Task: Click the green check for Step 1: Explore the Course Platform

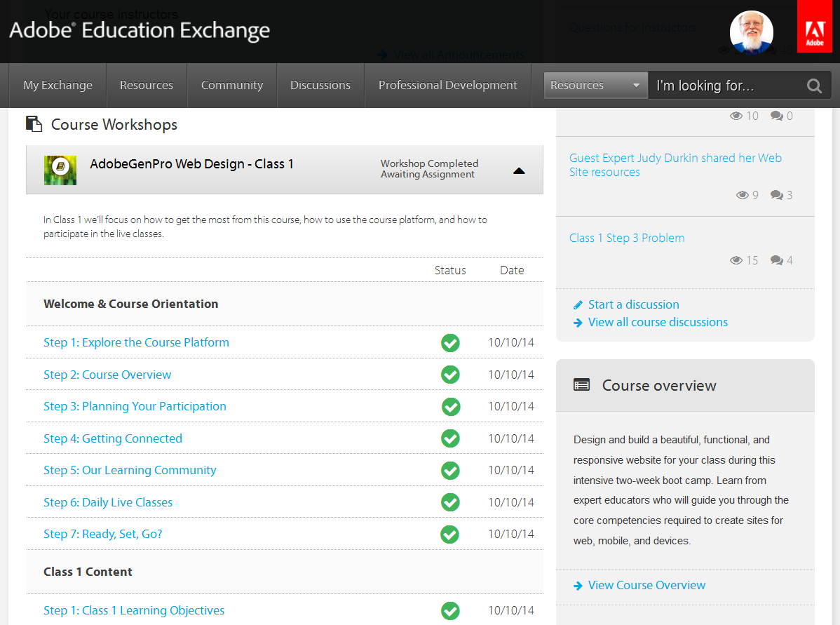Action: coord(451,342)
